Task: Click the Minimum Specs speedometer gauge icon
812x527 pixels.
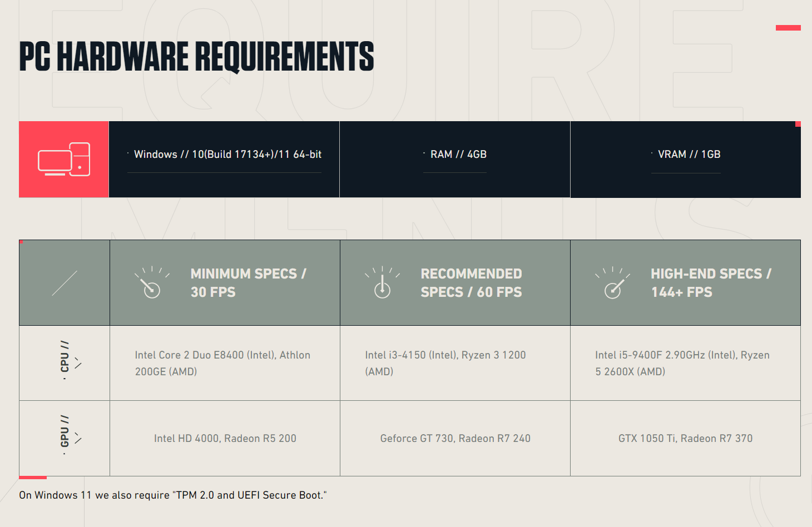Action: point(151,282)
